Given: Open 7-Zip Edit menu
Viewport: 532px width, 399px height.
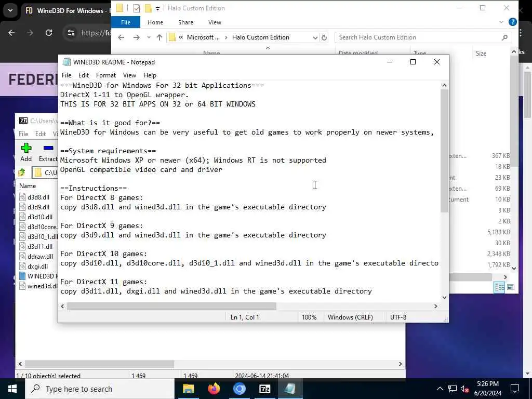Looking at the screenshot, I should tap(41, 134).
